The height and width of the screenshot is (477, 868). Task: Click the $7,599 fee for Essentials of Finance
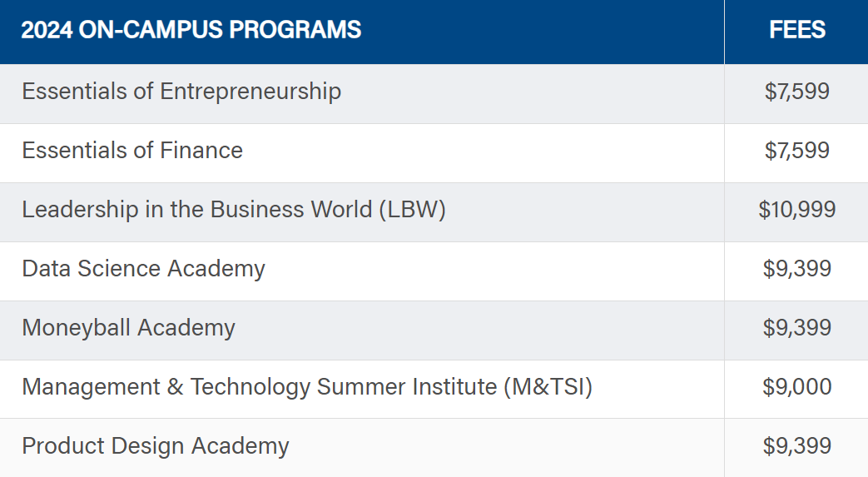coord(797,151)
